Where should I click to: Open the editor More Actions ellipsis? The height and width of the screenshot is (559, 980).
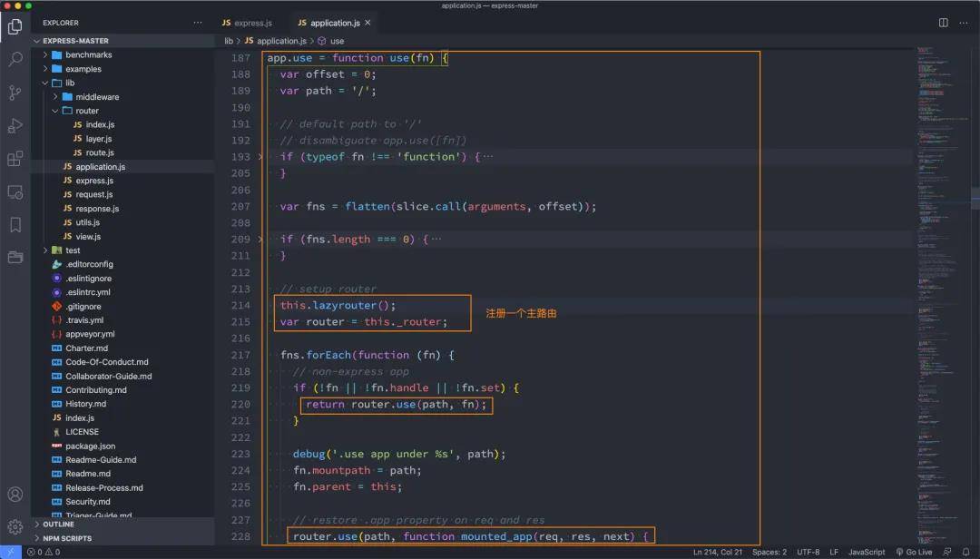(x=964, y=23)
